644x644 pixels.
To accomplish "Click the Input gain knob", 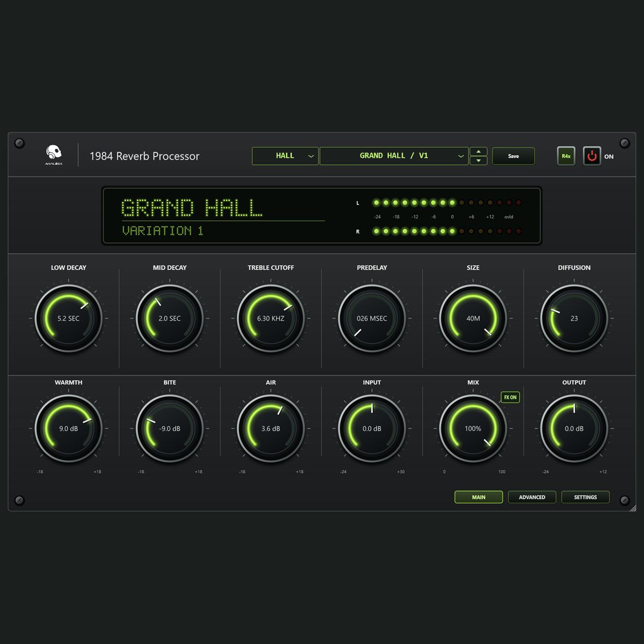I will 372,428.
